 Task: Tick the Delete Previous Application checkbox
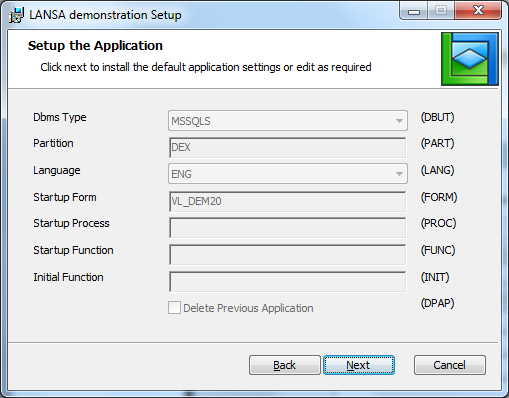pyautogui.click(x=174, y=308)
